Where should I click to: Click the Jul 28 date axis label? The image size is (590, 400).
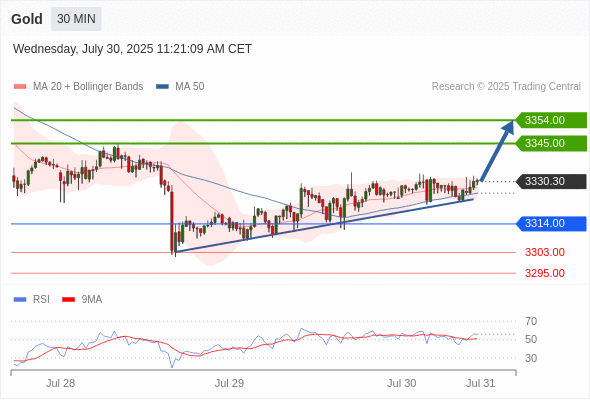(x=60, y=383)
